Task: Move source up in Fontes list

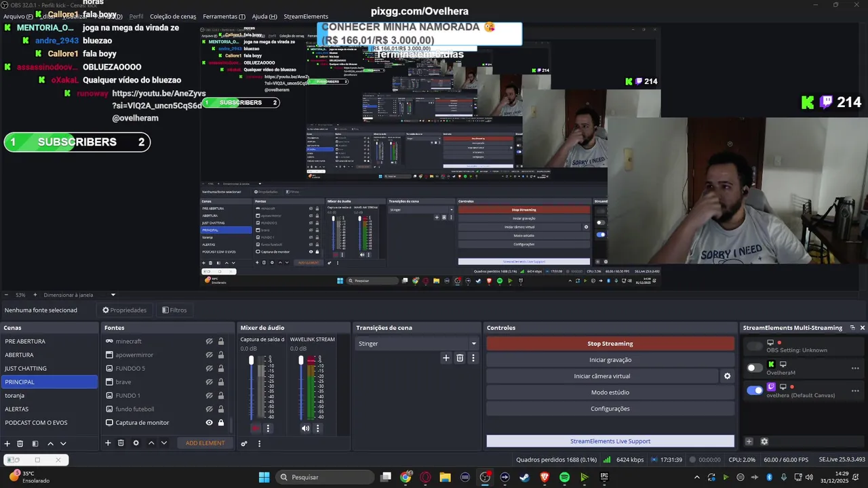Action: click(151, 443)
